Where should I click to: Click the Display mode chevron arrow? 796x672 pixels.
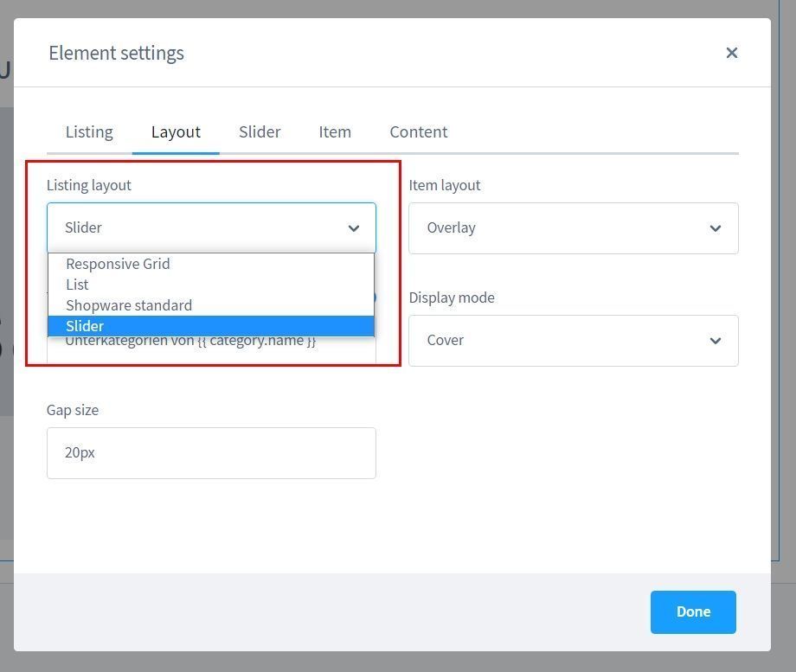pos(715,341)
